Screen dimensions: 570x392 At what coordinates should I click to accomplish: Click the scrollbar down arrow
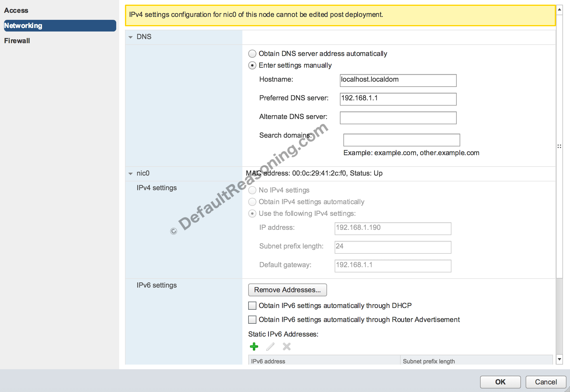(x=559, y=359)
